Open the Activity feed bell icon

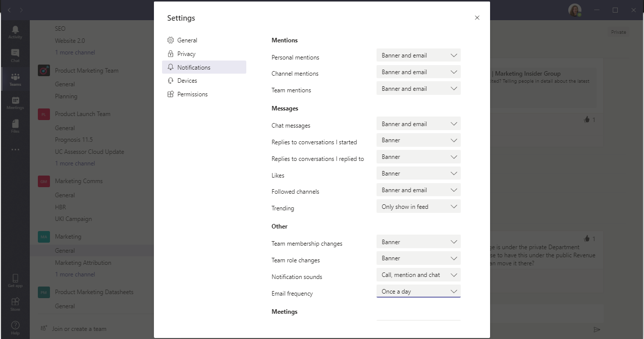pos(15,31)
